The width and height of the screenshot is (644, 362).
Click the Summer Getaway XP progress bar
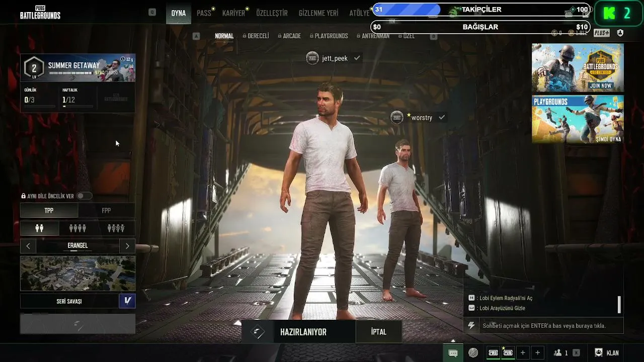point(70,73)
